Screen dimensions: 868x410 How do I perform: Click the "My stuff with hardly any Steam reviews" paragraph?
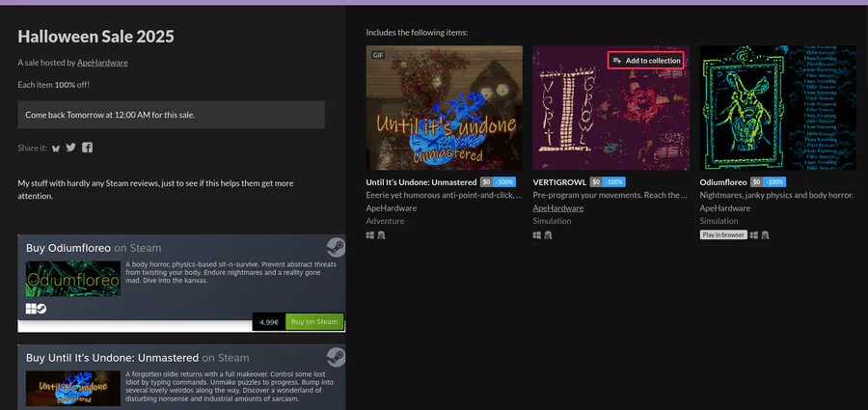(x=155, y=189)
